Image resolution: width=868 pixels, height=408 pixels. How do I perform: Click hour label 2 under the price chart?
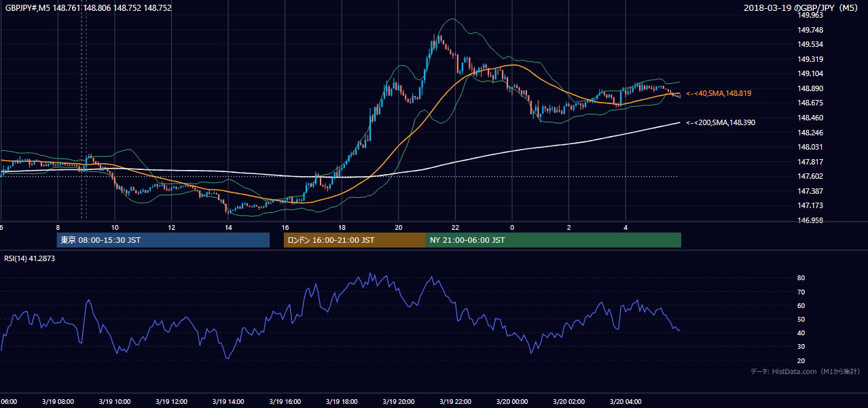tap(568, 227)
